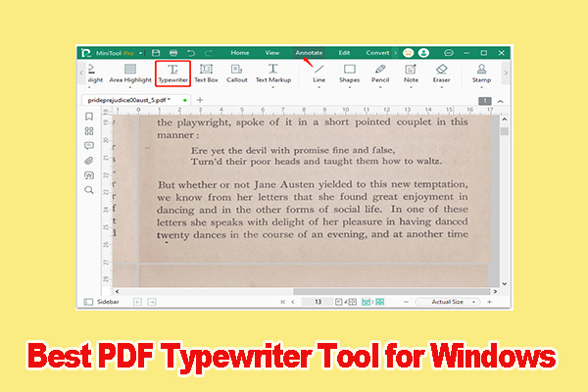
Task: Expand the Text Markup options arrow
Action: [273, 87]
